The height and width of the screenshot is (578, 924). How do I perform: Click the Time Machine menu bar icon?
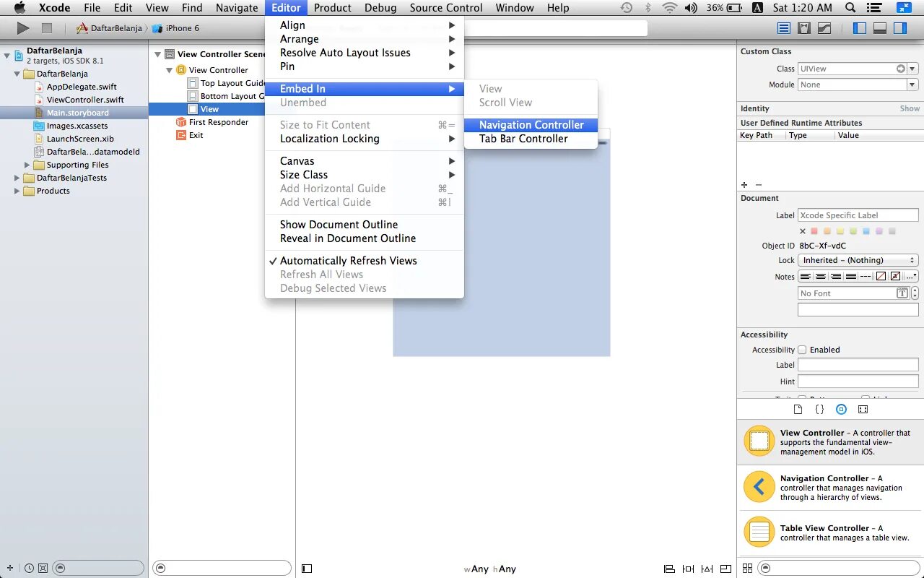[x=626, y=8]
